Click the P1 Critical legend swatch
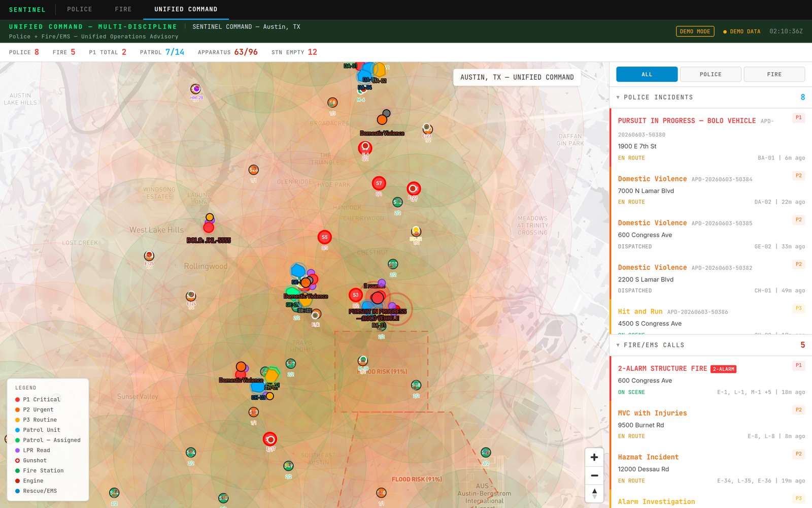The height and width of the screenshot is (508, 812). pos(17,399)
